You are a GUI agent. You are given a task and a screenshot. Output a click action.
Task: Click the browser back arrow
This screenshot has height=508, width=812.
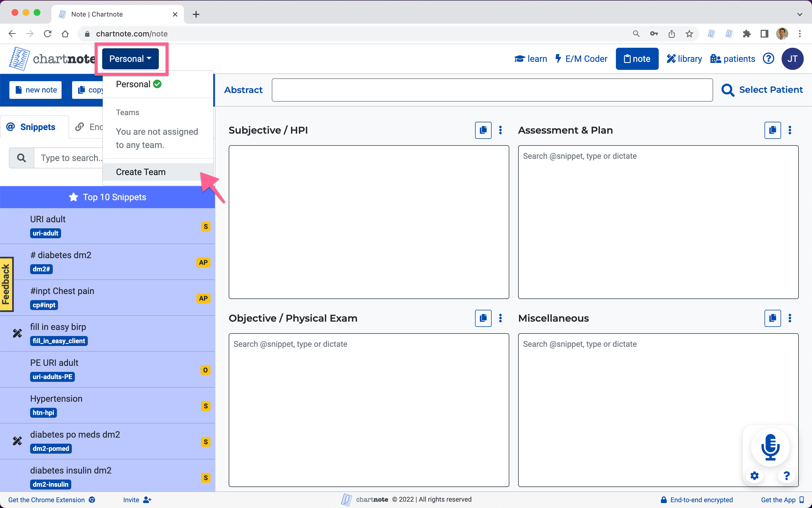point(12,34)
